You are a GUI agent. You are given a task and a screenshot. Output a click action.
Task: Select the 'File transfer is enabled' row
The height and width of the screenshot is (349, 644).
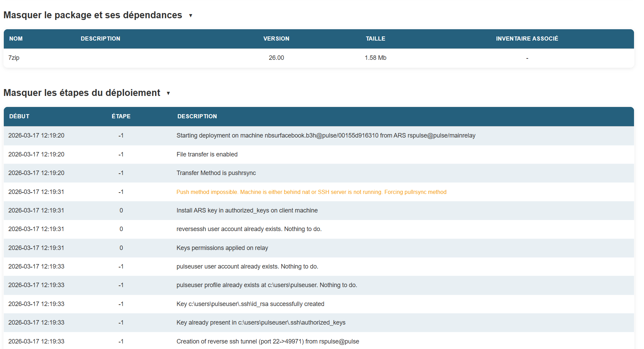pos(207,154)
